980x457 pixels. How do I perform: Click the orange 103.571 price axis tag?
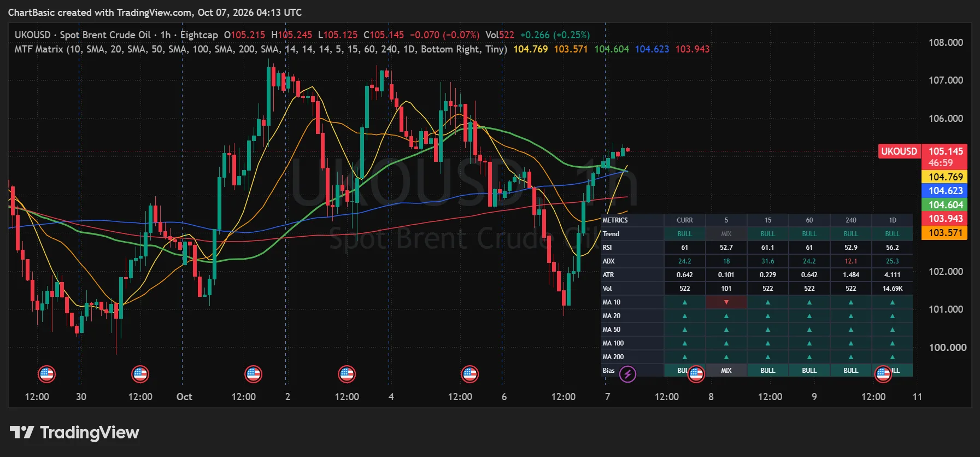(x=945, y=233)
